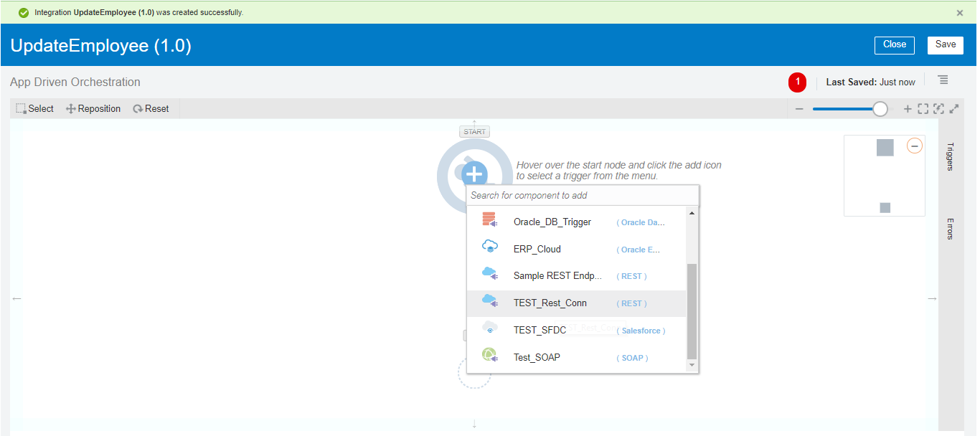980x436 pixels.
Task: Maximize canvas with the expand arrows icon
Action: [954, 109]
